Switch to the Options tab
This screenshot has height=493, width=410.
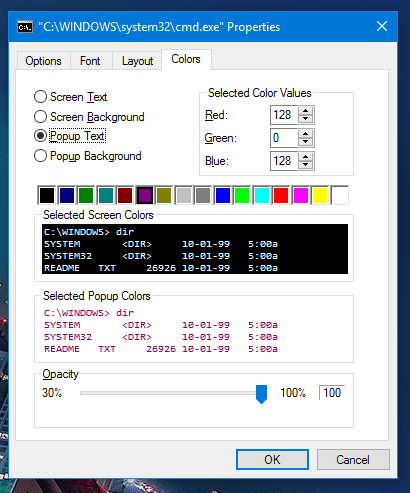(x=43, y=61)
